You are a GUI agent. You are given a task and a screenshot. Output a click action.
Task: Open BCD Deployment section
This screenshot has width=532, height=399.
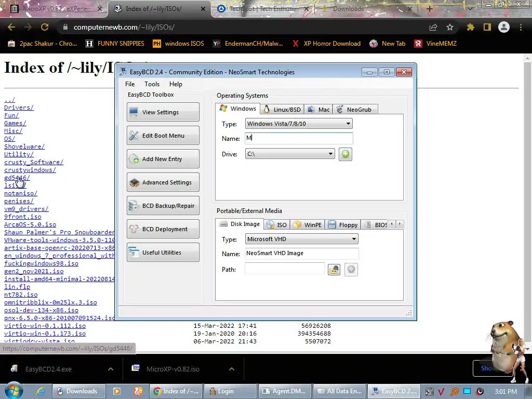point(163,229)
